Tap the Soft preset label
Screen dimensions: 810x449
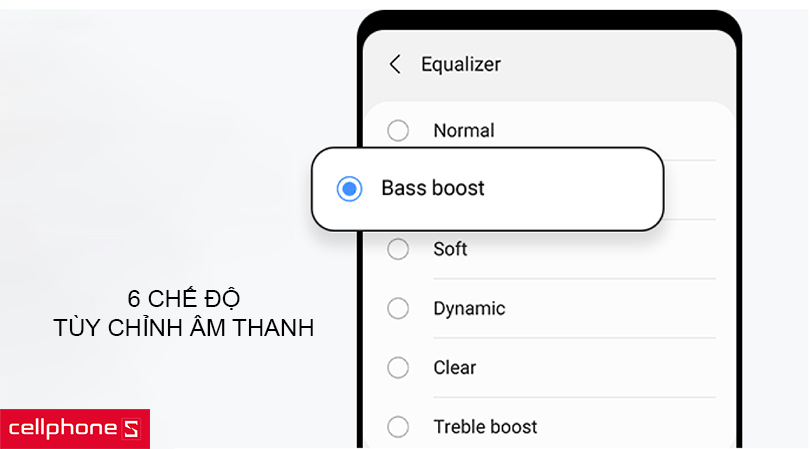[x=450, y=249]
